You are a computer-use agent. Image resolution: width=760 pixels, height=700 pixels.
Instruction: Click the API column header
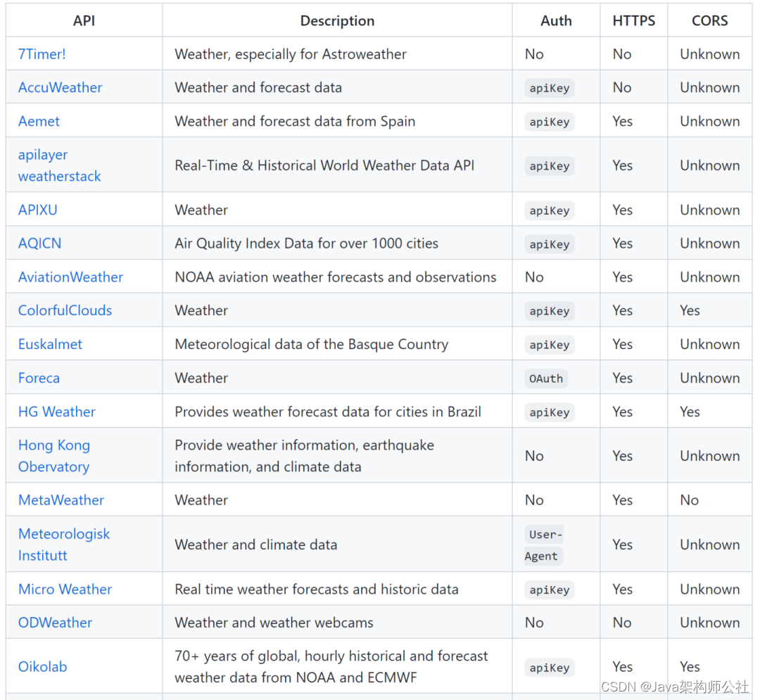84,21
